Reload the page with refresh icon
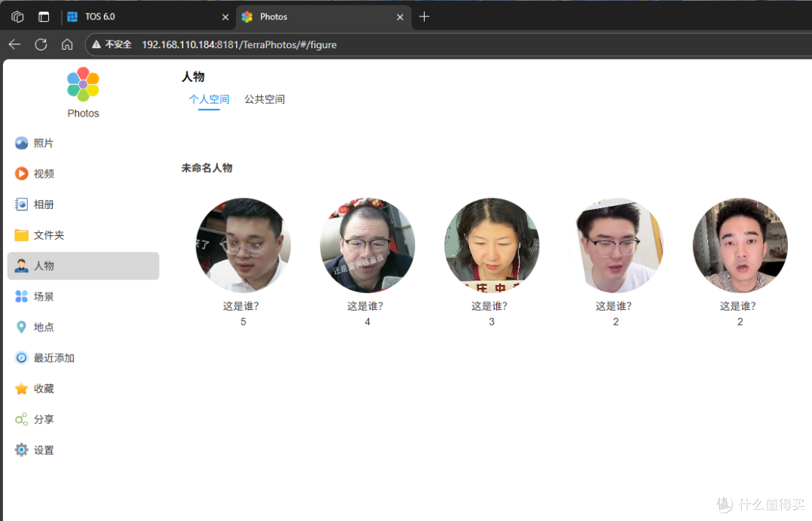 tap(41, 44)
